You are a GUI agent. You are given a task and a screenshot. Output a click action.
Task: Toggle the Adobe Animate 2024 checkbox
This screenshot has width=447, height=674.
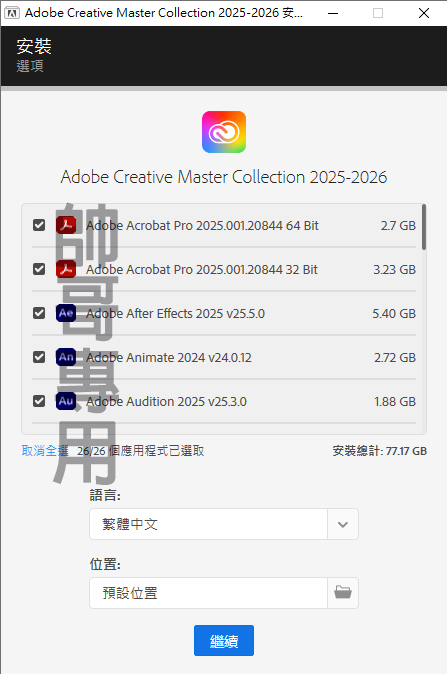point(39,357)
